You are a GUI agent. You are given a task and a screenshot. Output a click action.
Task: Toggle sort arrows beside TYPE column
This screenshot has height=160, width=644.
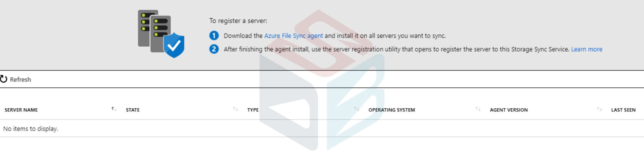(357, 109)
